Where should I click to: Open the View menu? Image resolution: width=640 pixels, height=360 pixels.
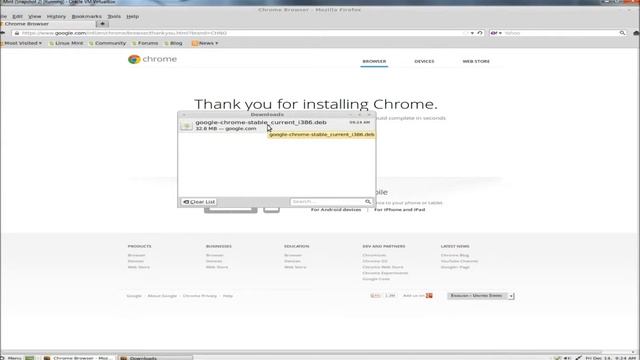(x=35, y=16)
